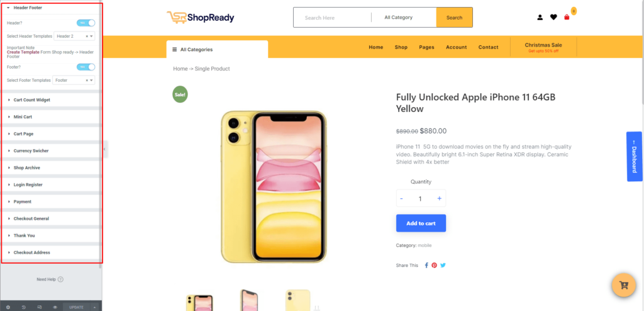Open Select Header Templates dropdown
644x311 pixels.
pos(74,37)
